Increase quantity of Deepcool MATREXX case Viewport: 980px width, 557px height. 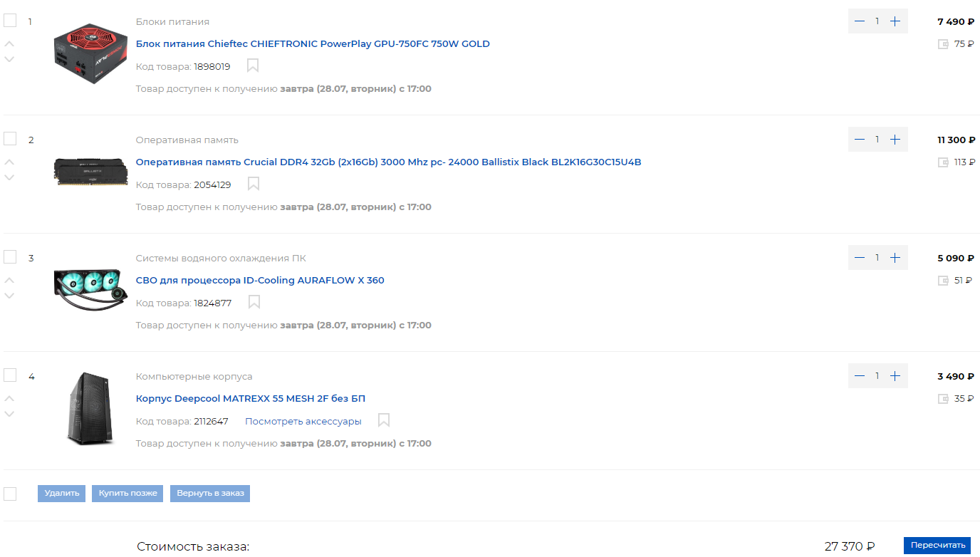pos(895,376)
